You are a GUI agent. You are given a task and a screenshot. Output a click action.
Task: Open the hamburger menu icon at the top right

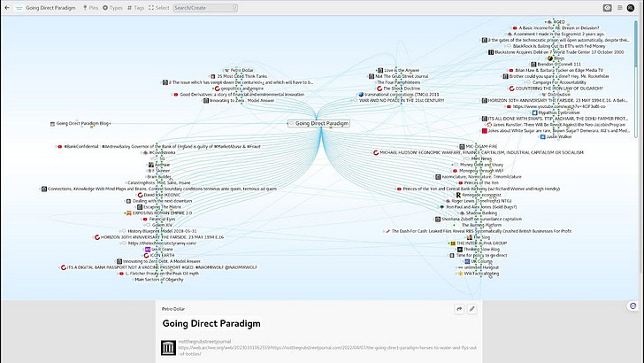tap(620, 8)
